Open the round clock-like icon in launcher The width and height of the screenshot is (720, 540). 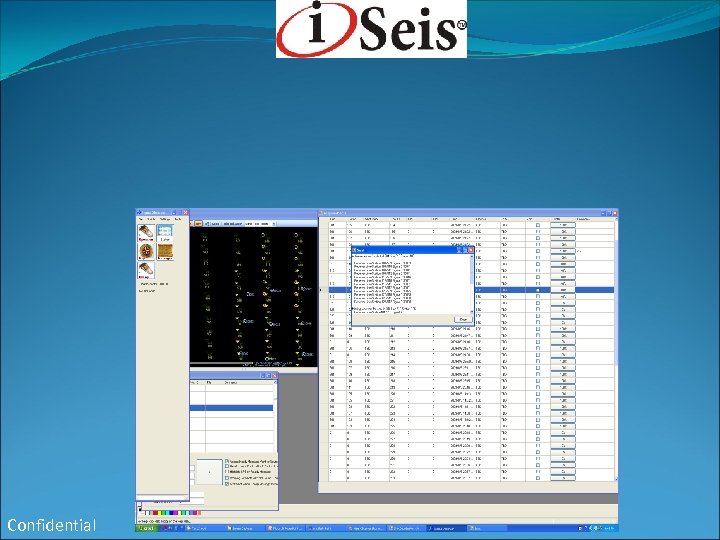(146, 252)
